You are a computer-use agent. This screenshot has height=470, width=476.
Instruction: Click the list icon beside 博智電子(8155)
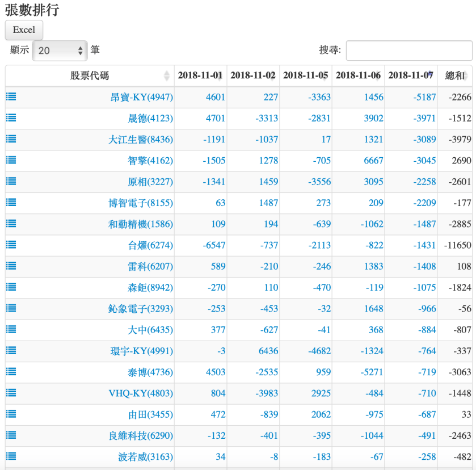pyautogui.click(x=10, y=203)
